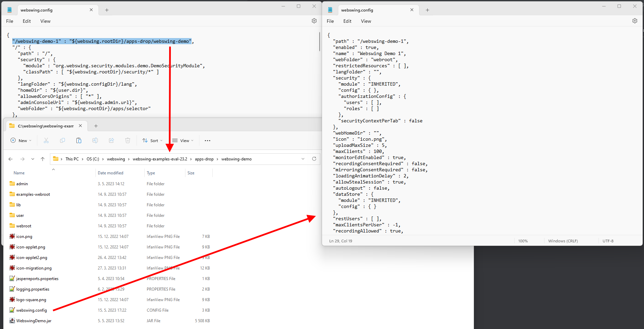Go up one folder level in Explorer
The image size is (644, 329).
(x=42, y=159)
